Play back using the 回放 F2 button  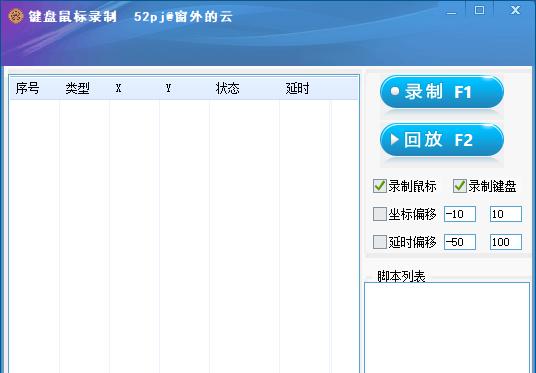tap(442, 140)
